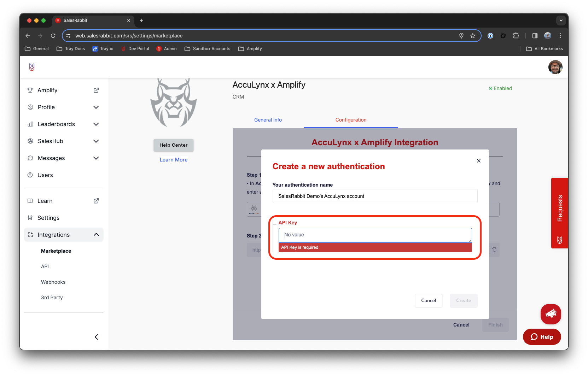Open the Webhooks submenu item
Screen dimensions: 588x376
pyautogui.click(x=53, y=282)
